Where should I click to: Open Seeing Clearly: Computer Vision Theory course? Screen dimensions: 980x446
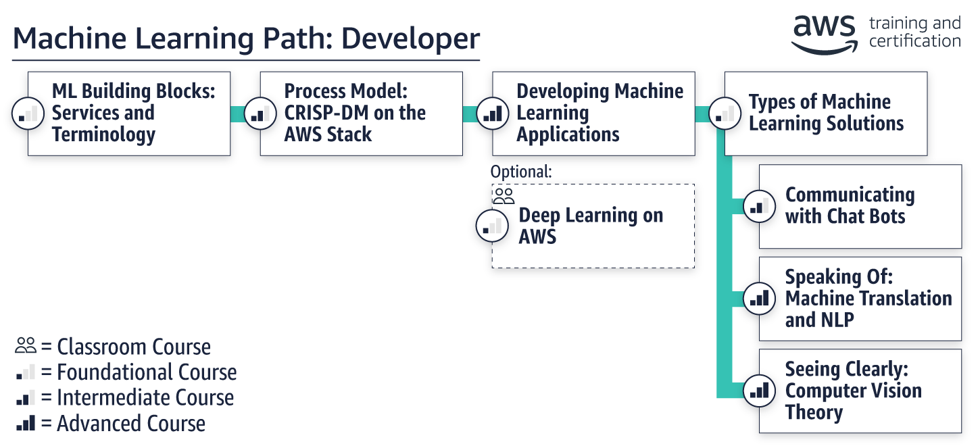coord(860,391)
